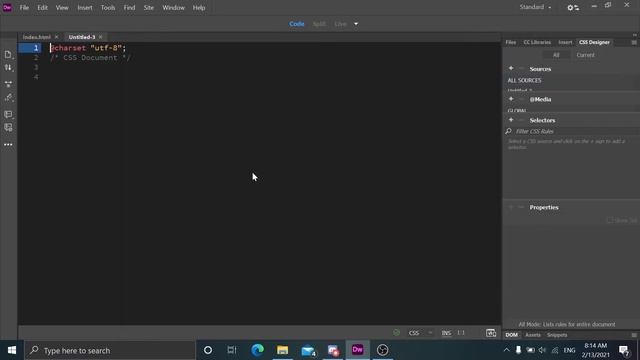Open the Site menu
The height and width of the screenshot is (360, 640).
point(149,8)
